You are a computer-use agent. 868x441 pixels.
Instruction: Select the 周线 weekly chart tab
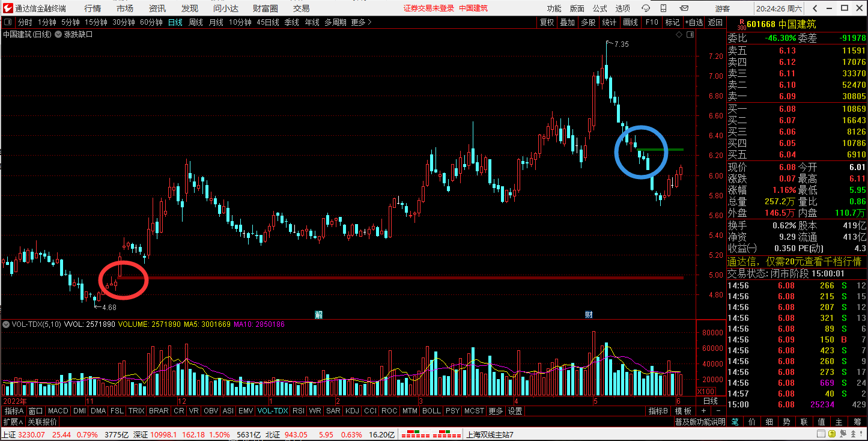pos(196,22)
